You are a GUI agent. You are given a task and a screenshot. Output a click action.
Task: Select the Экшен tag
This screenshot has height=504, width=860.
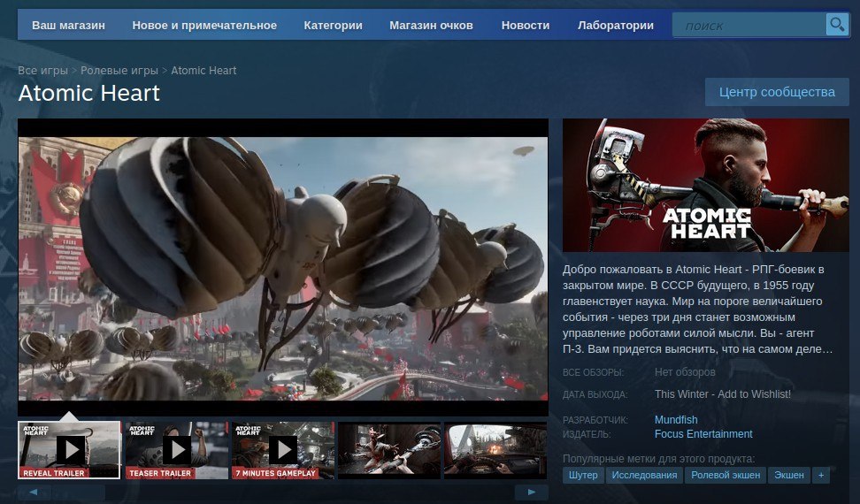click(x=789, y=475)
